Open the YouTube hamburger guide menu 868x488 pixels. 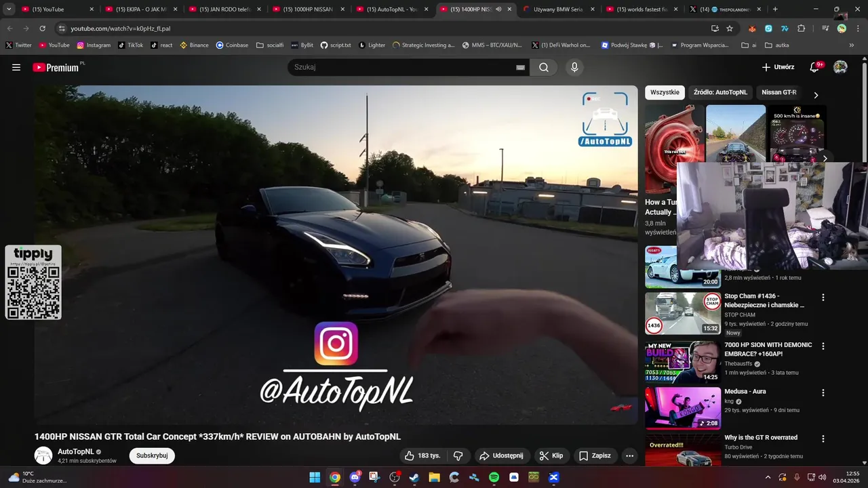(16, 67)
